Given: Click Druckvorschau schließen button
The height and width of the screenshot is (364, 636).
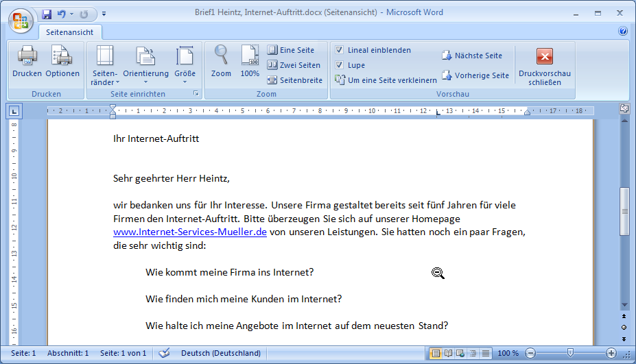Looking at the screenshot, I should (544, 65).
